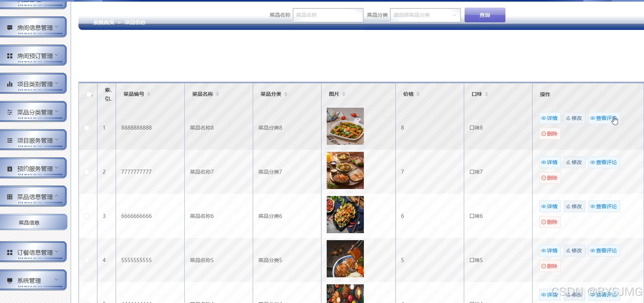Click the 菜品信息管理 grid icon

[x=10, y=197]
